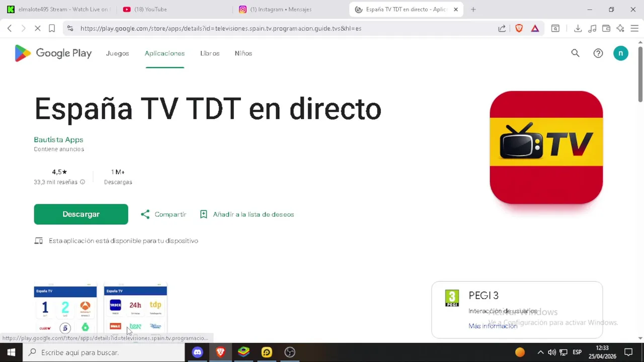Add app to wishlist
Viewport: 644px width, 362px height.
(x=247, y=214)
